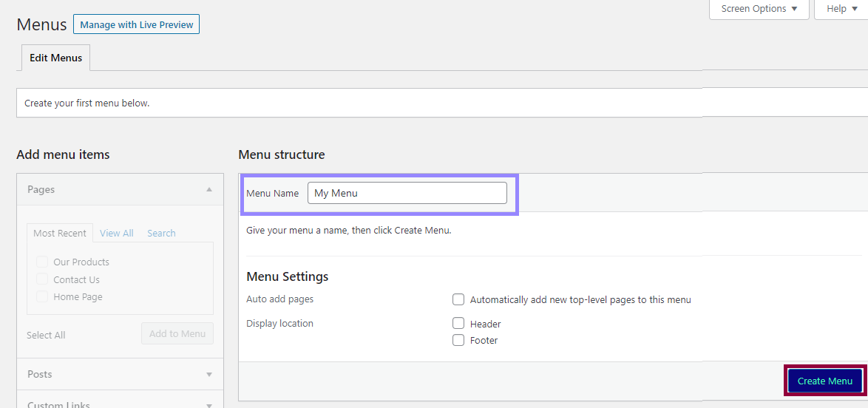Check the Header display location

[x=458, y=324]
